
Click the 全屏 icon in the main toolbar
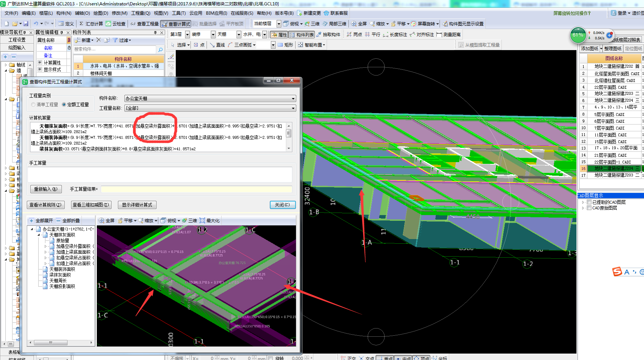[x=354, y=24]
